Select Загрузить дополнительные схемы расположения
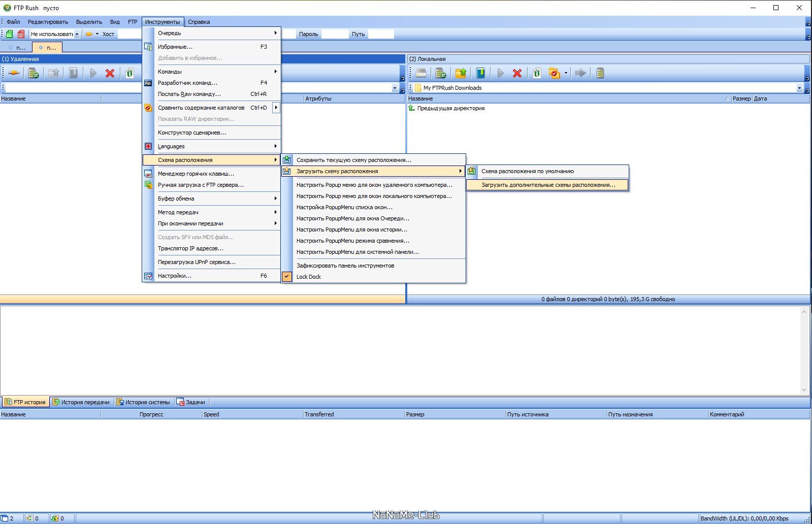 click(x=547, y=185)
